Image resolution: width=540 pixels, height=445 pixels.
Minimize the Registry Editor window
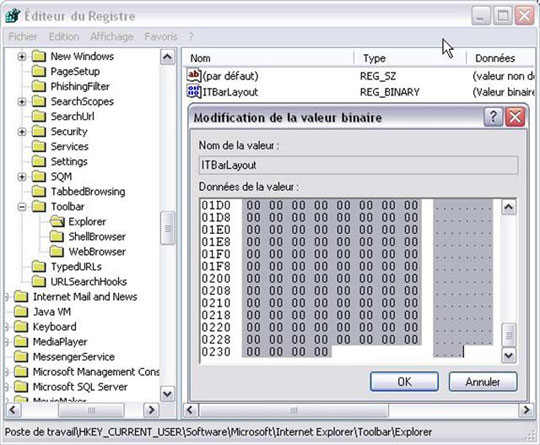[x=480, y=15]
